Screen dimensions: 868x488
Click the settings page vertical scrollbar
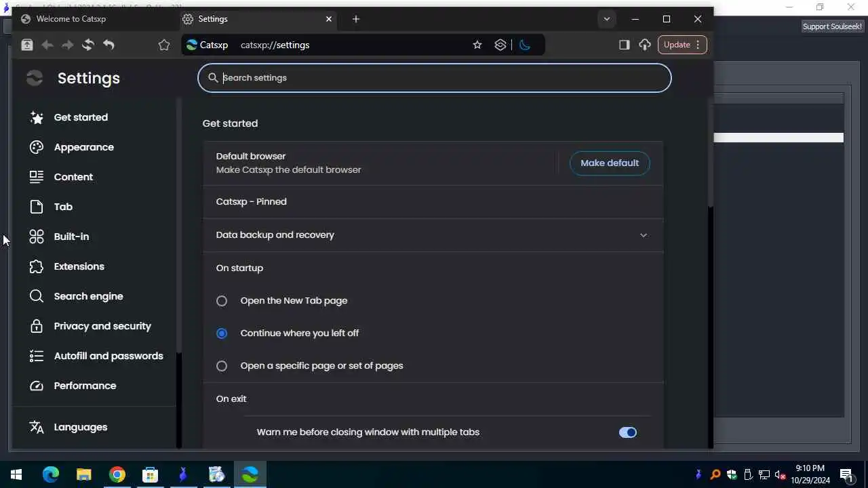click(710, 152)
